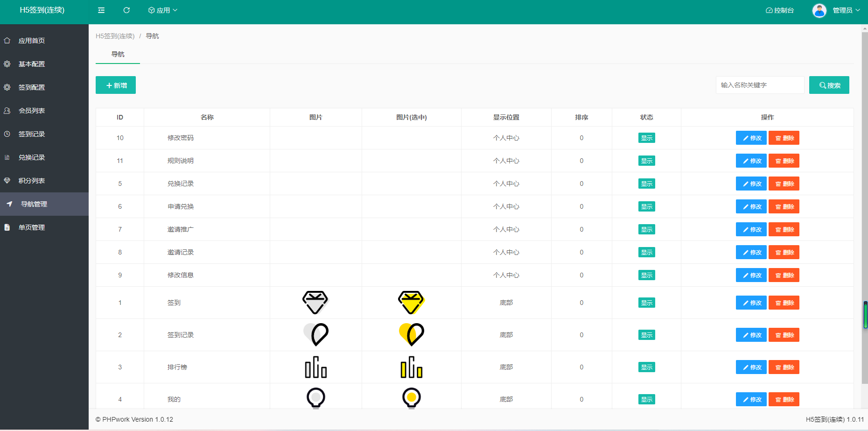Screen dimensions: 868x431
Task: Click the list icon beside 兑换记录
Action: point(7,157)
